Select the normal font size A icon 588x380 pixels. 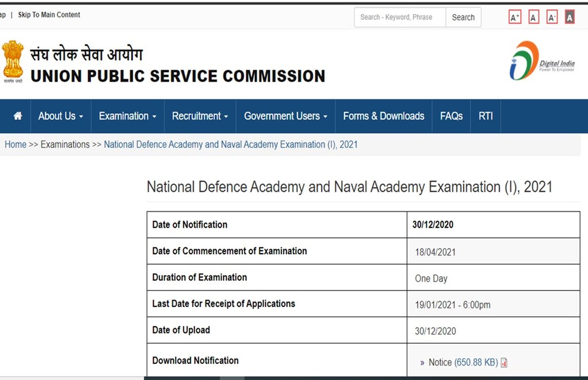tap(533, 17)
